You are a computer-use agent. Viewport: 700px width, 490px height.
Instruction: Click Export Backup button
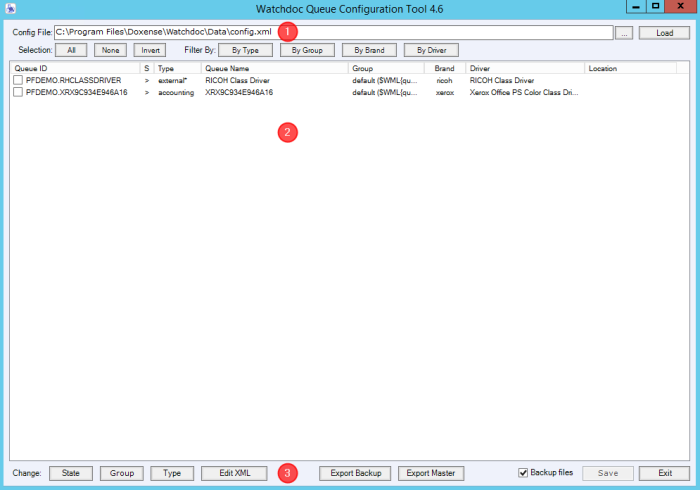click(355, 473)
